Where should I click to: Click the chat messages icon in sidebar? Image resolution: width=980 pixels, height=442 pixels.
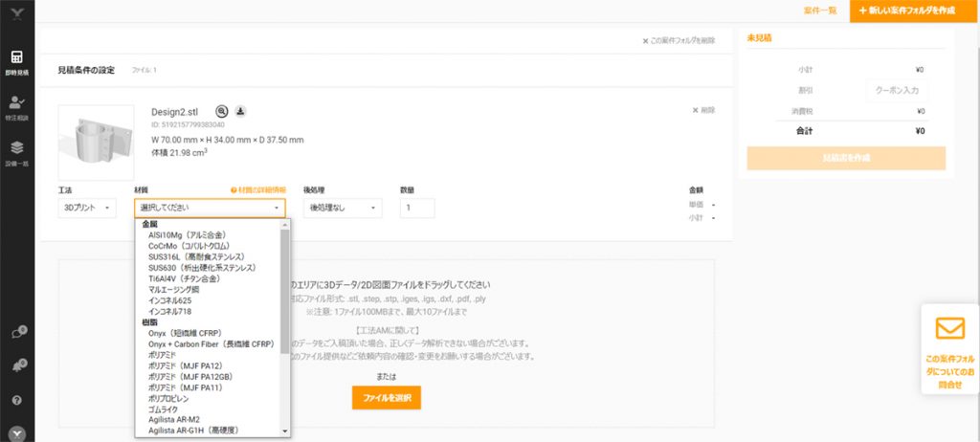(x=16, y=333)
